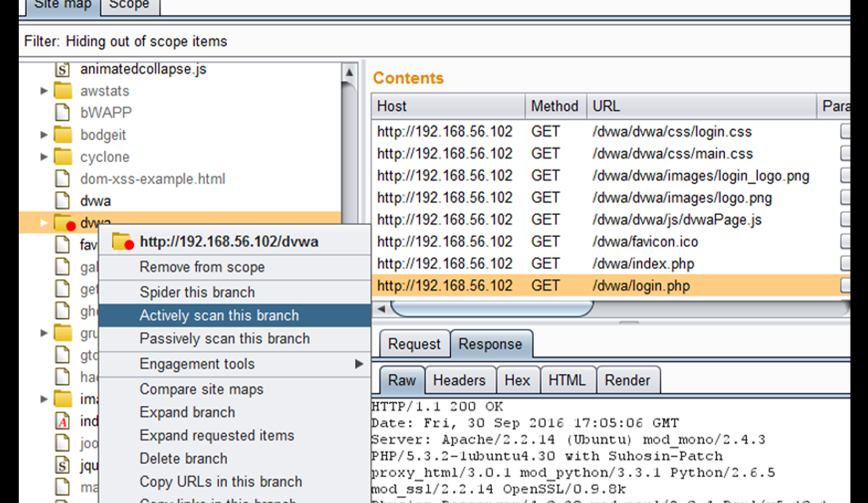Click the dom-xss-example.html file icon
Viewport: 868px width, 503px height.
point(63,179)
